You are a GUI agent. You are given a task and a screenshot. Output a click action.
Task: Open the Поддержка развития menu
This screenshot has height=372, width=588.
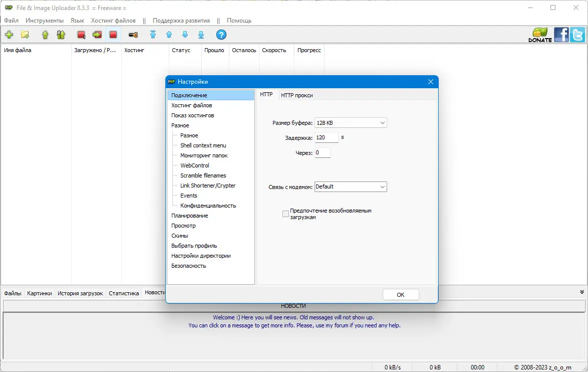click(181, 20)
